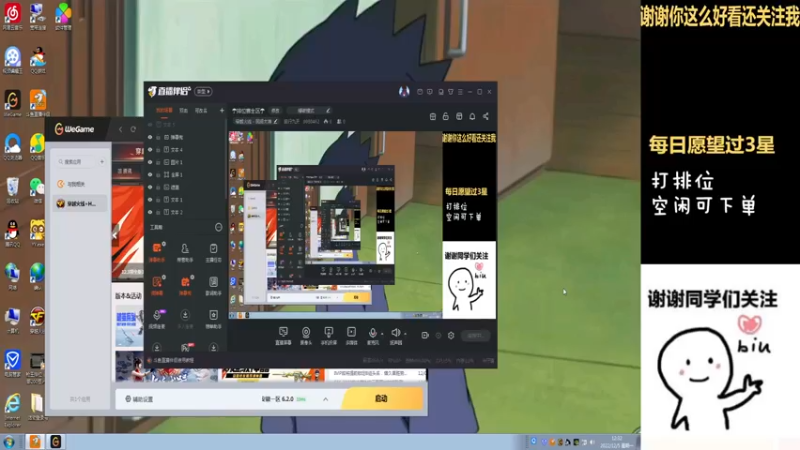Open 辅助设置 in WeGame bottom bar
Viewport: 800px width, 450px height.
click(x=139, y=399)
